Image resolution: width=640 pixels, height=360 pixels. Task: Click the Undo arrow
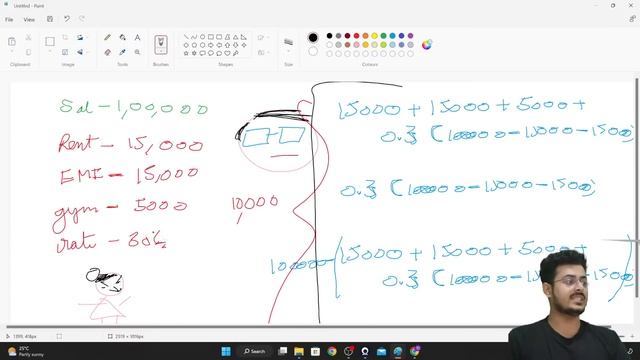tap(67, 19)
